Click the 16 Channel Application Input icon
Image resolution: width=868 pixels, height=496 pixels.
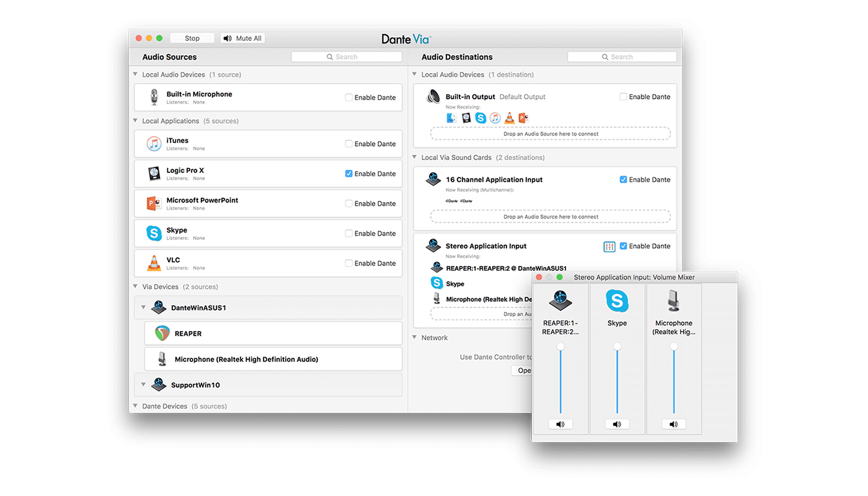(433, 180)
